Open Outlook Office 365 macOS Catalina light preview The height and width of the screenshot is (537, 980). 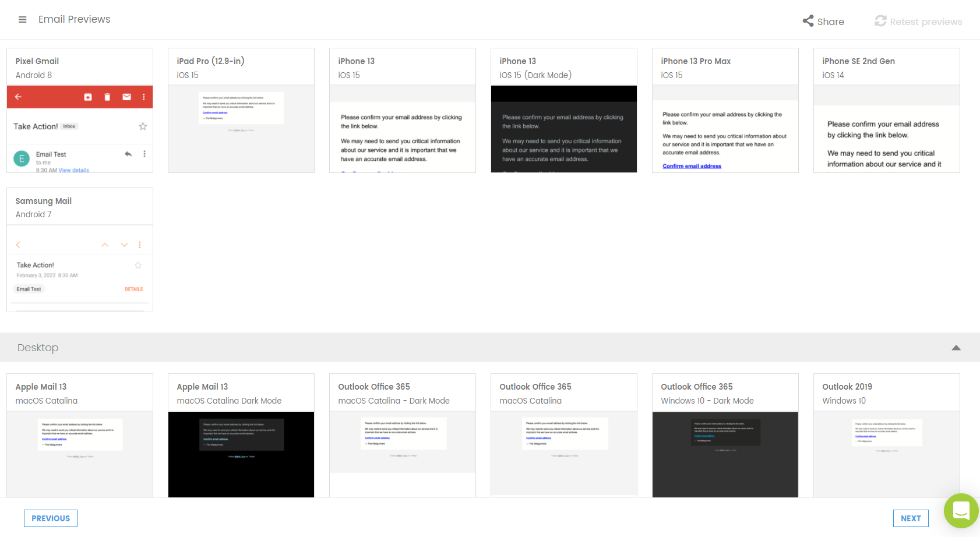click(564, 436)
